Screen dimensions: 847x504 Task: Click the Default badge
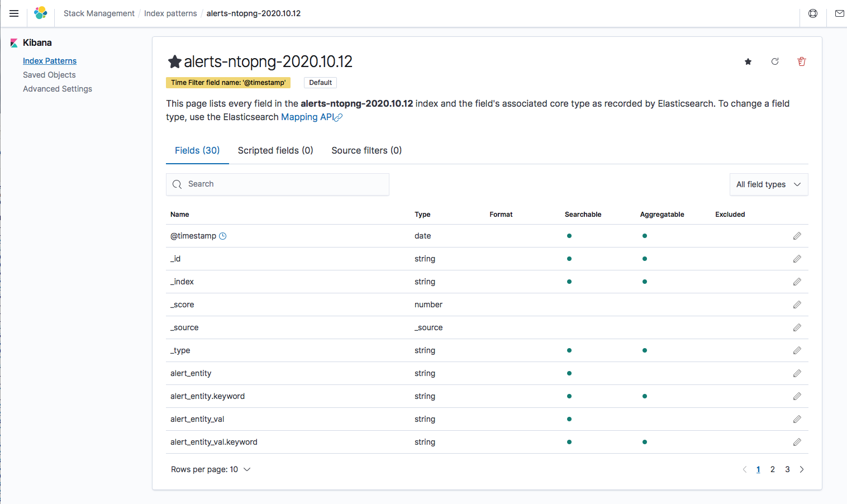(321, 83)
